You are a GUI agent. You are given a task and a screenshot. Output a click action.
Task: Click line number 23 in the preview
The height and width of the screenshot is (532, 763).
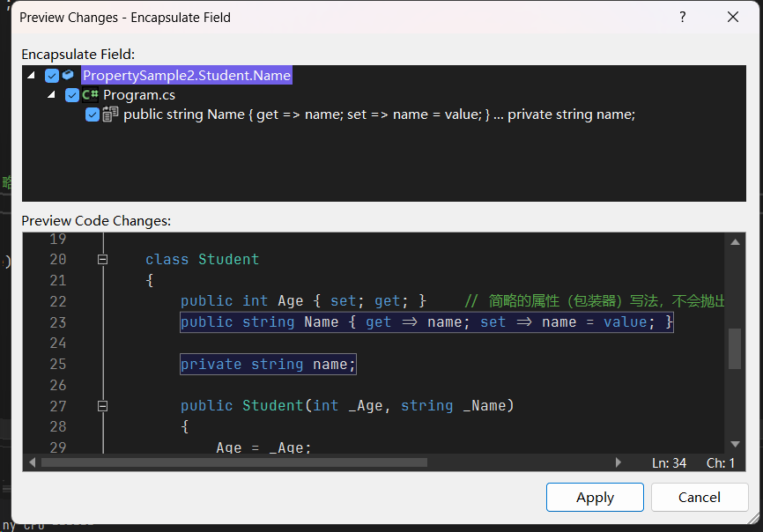coord(58,322)
